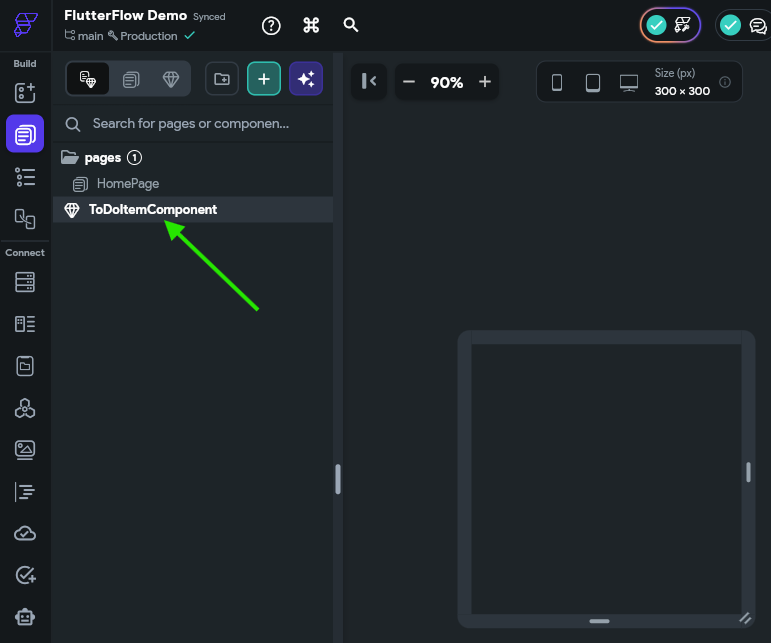Click the developer tools icon beside checkmark

(682, 25)
